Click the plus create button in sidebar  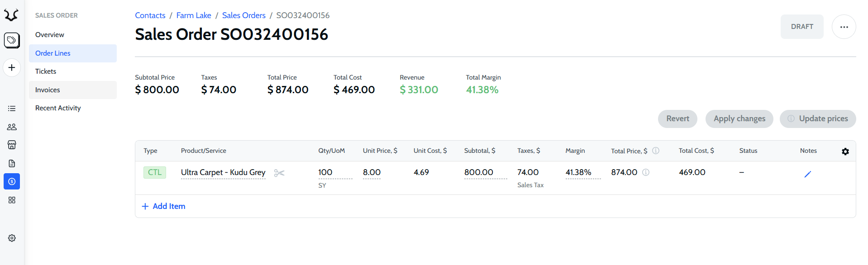(x=12, y=68)
